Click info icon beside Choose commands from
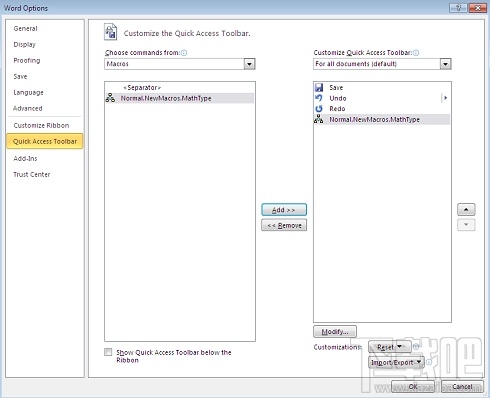 point(184,53)
